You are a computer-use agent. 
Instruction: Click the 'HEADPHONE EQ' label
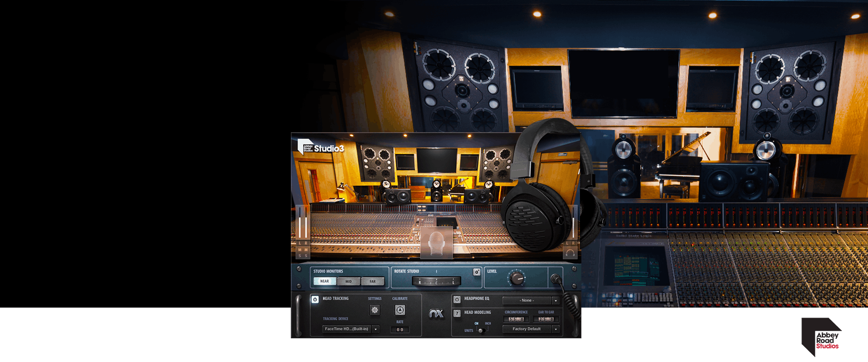(476, 299)
